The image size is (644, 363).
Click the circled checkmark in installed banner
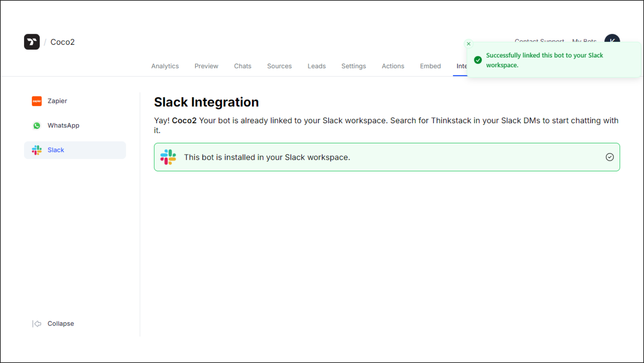pos(610,157)
